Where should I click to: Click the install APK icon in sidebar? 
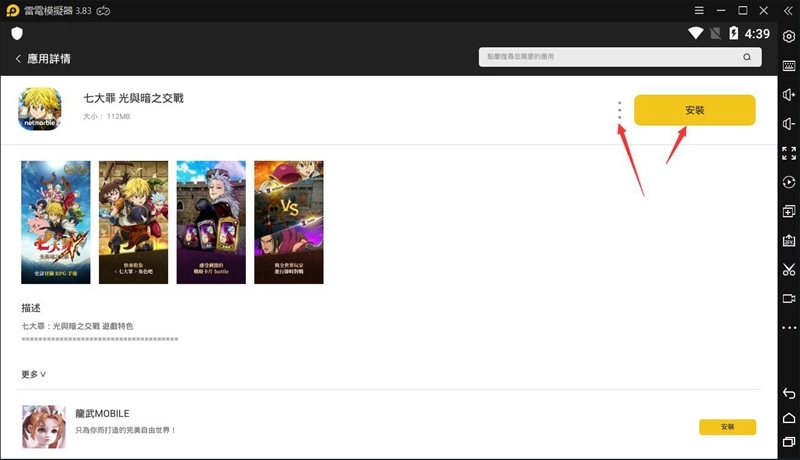tap(789, 240)
